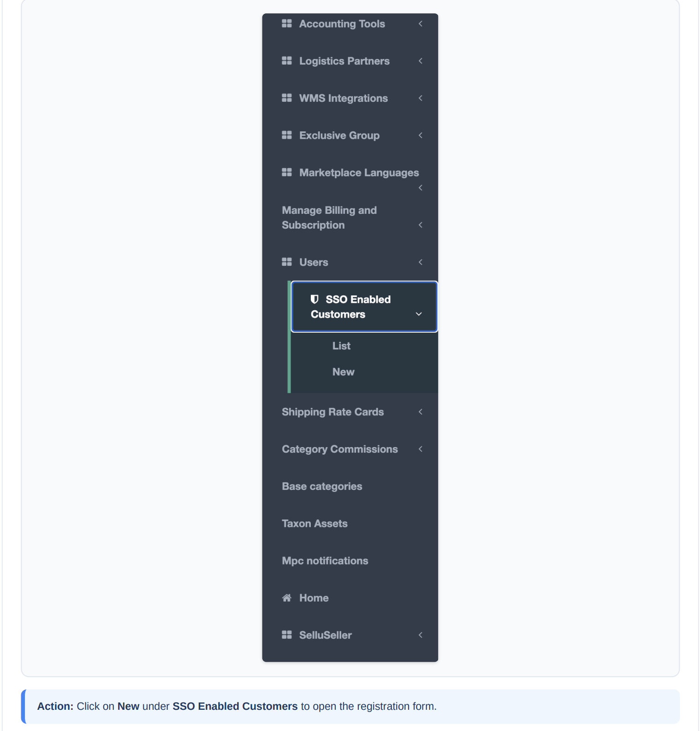Viewport: 700px width, 731px height.
Task: Click the Users grid icon
Action: click(x=287, y=262)
